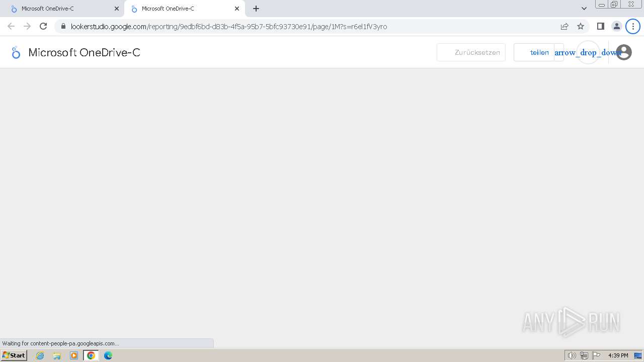The width and height of the screenshot is (644, 362).
Task: Open Chrome three-dot menu
Action: click(x=633, y=26)
